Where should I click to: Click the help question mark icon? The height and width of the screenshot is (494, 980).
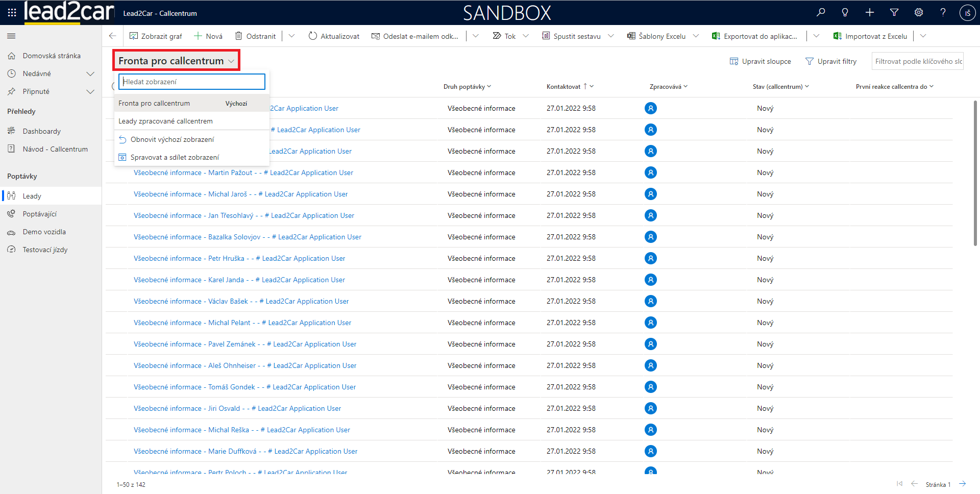pos(943,13)
